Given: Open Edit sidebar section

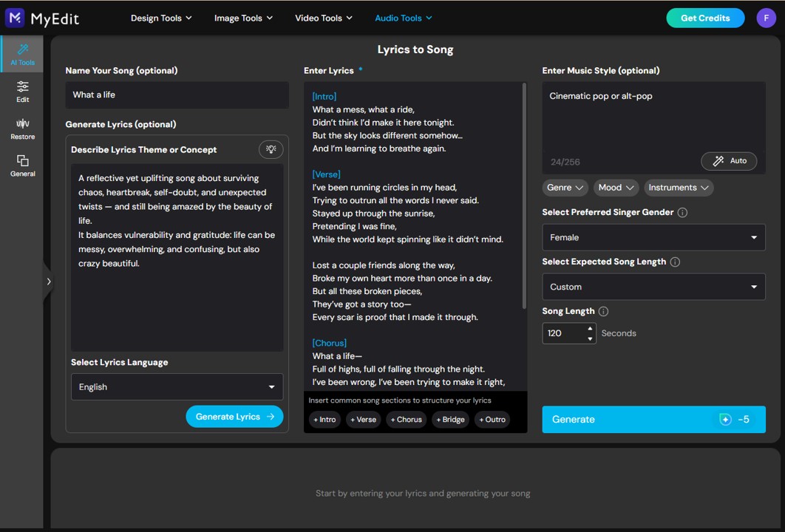Looking at the screenshot, I should pyautogui.click(x=22, y=92).
